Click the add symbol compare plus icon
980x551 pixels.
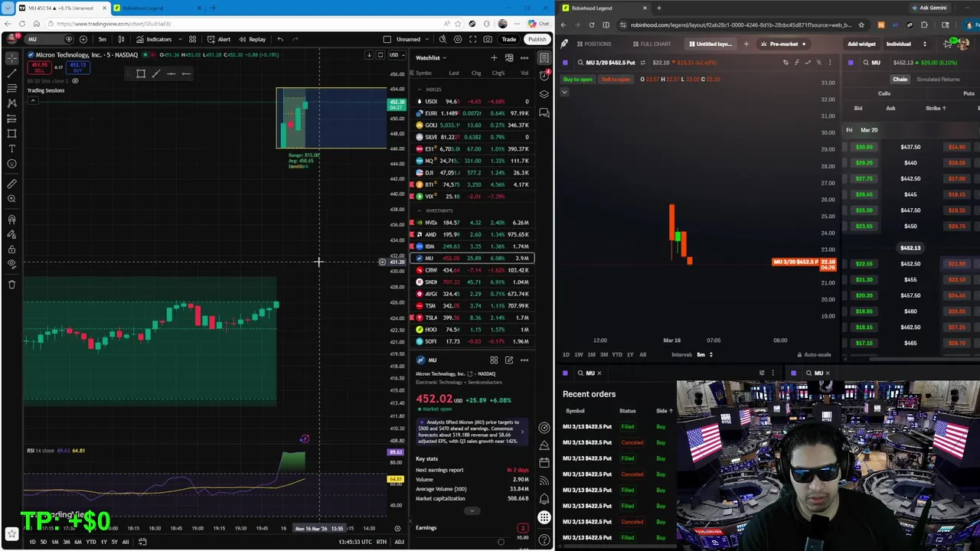pyautogui.click(x=83, y=39)
